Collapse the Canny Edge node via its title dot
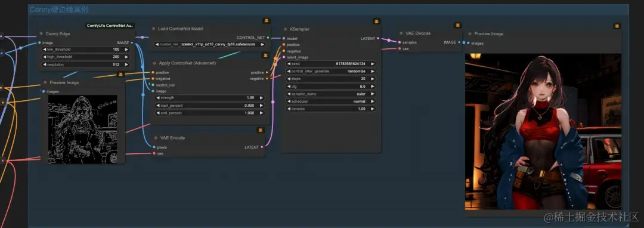Image resolution: width=644 pixels, height=228 pixels. coord(41,33)
